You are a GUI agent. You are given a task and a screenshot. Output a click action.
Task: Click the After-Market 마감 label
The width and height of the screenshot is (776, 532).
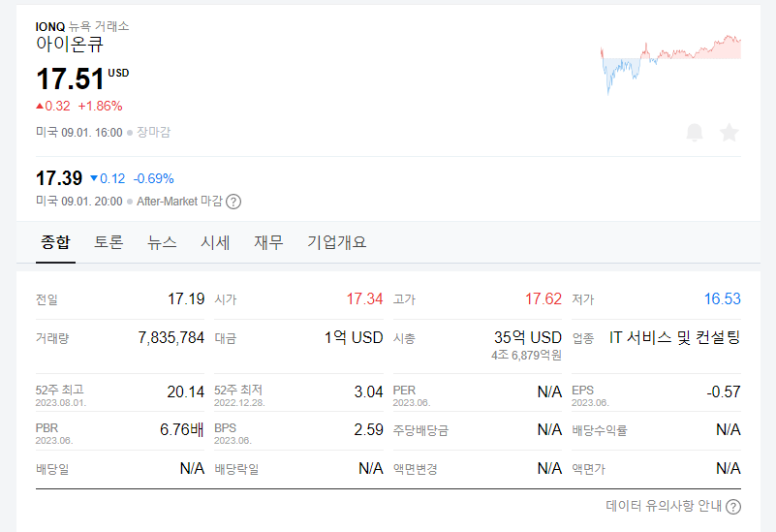click(179, 202)
